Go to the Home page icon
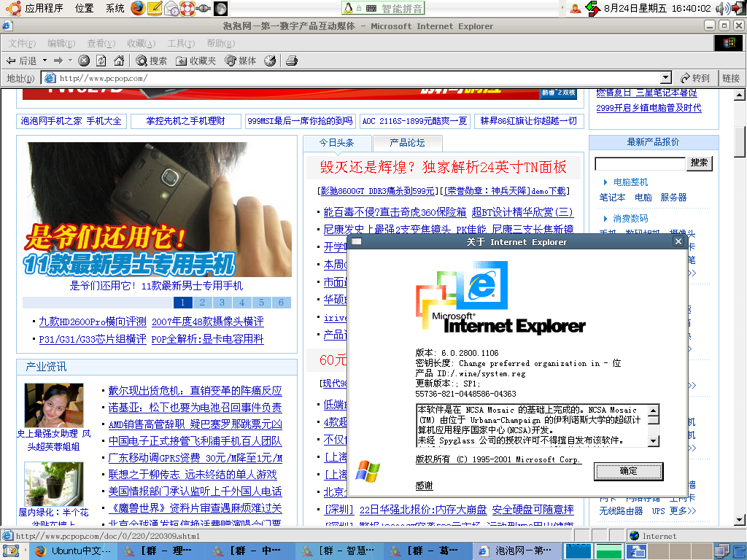This screenshot has height=560, width=747. [119, 61]
